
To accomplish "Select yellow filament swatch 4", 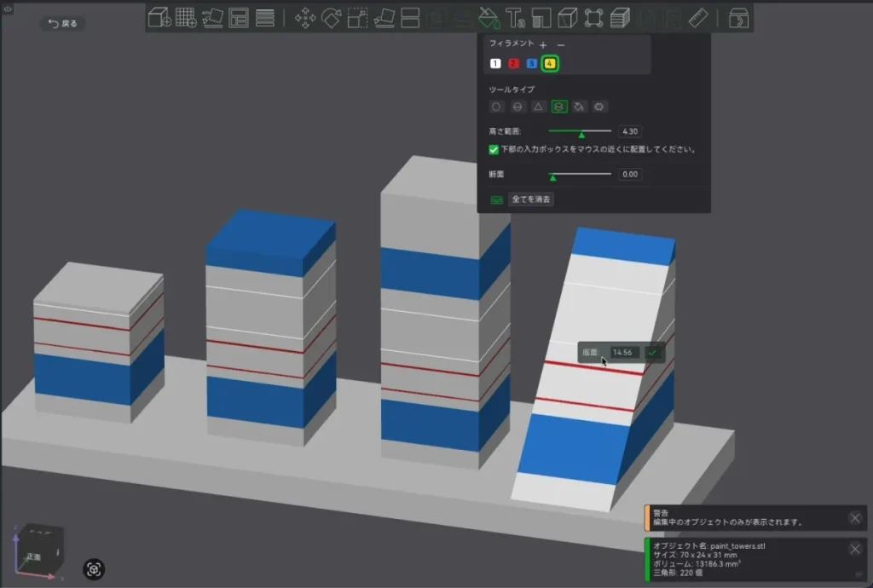I will (x=550, y=63).
